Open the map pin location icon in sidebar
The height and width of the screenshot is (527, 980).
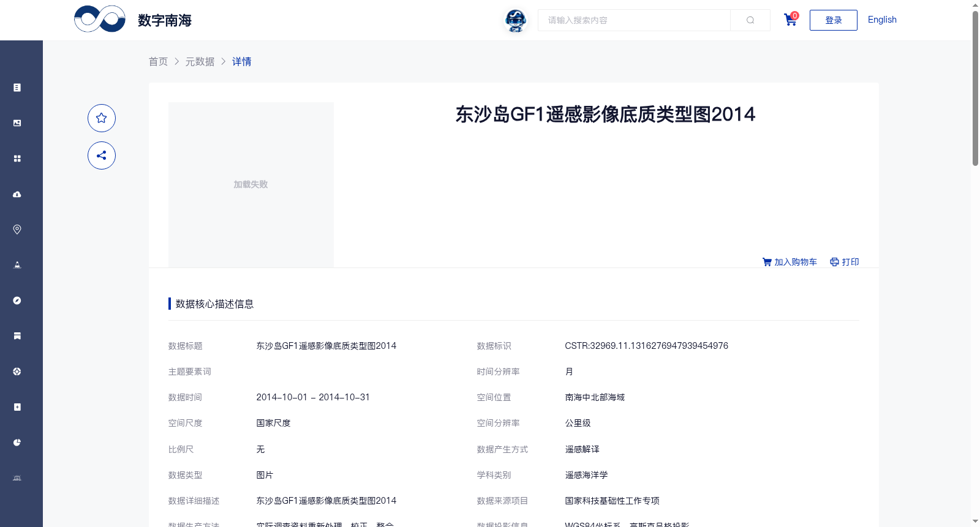[x=17, y=230]
